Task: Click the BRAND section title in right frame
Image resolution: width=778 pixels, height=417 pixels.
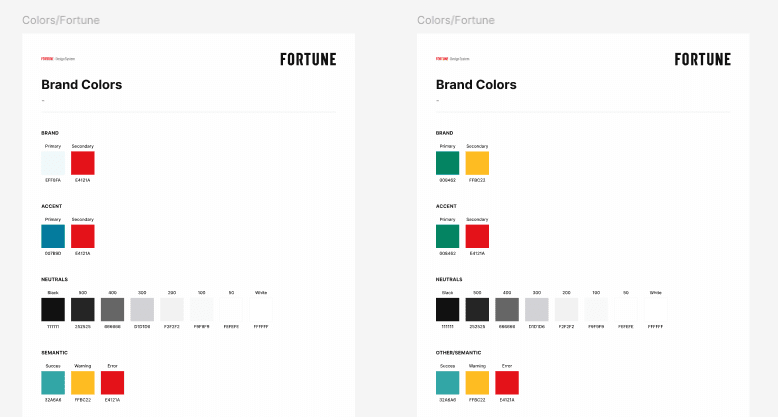Action: 445,133
